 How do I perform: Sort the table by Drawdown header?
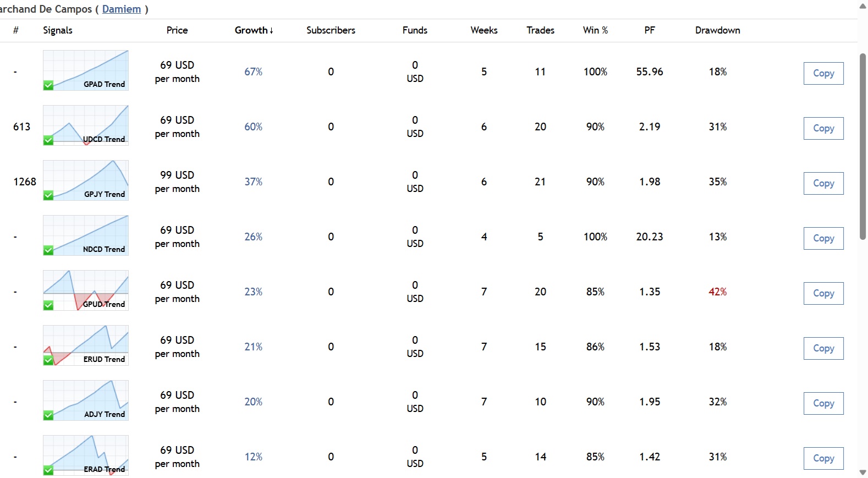coord(717,30)
